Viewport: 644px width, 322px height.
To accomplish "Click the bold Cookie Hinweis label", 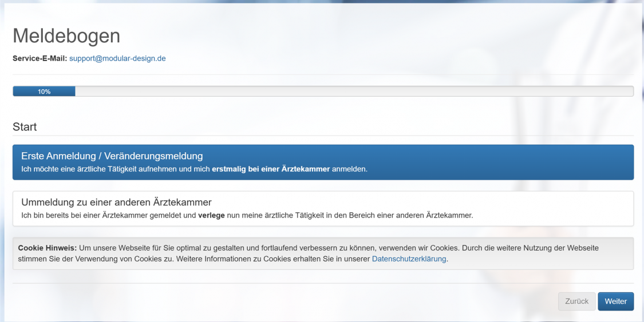I will pyautogui.click(x=47, y=248).
